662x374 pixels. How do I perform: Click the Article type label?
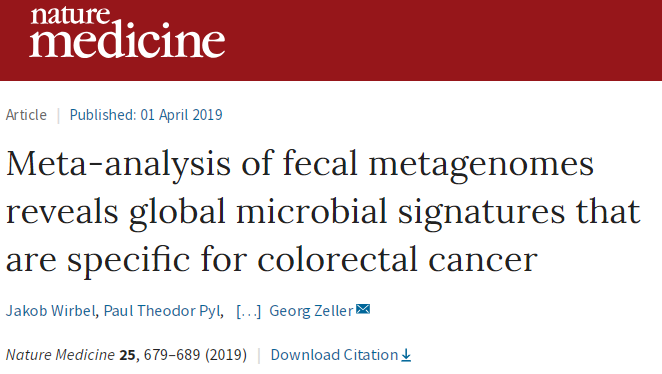(x=26, y=115)
